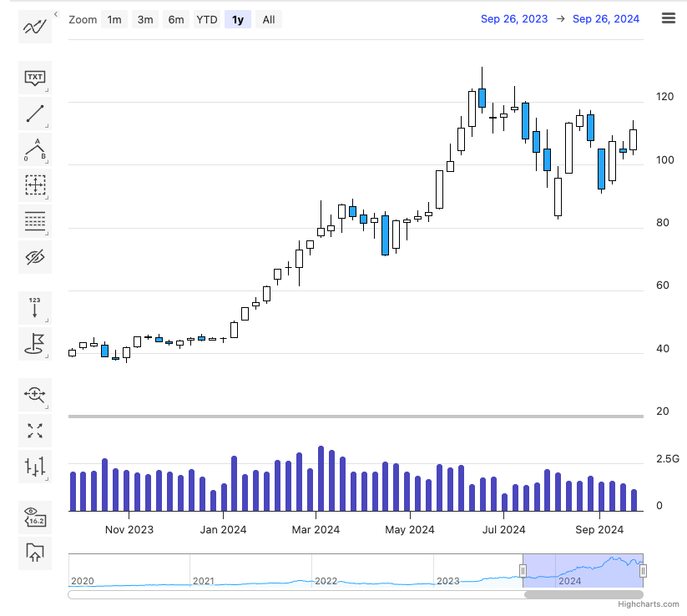
Task: Toggle full screen arrows icon
Action: 35,431
